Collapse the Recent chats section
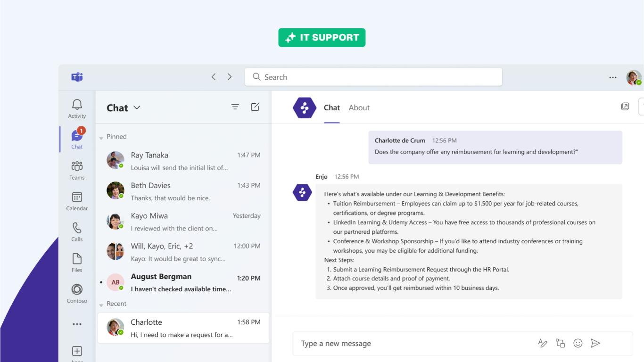The width and height of the screenshot is (644, 362). [101, 305]
